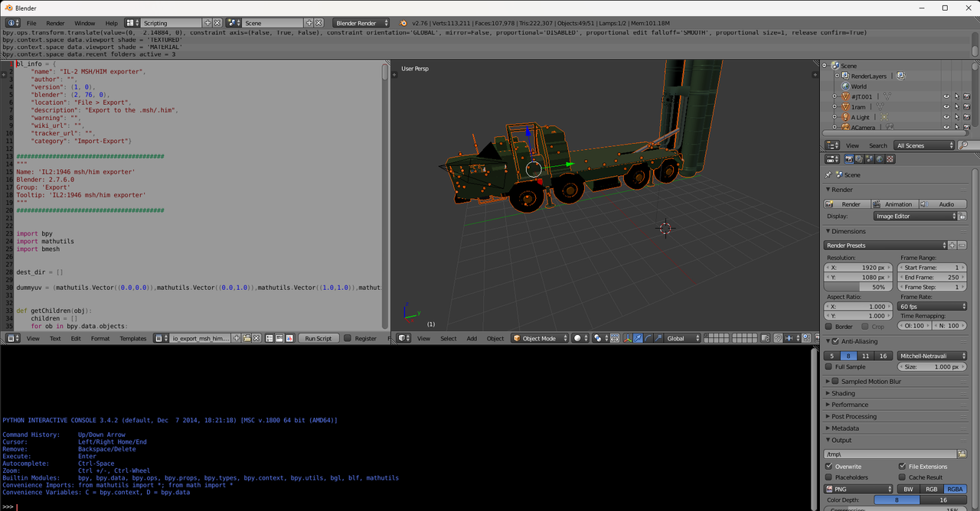Click the Audio render button
This screenshot has width=980, height=511.
pyautogui.click(x=942, y=204)
